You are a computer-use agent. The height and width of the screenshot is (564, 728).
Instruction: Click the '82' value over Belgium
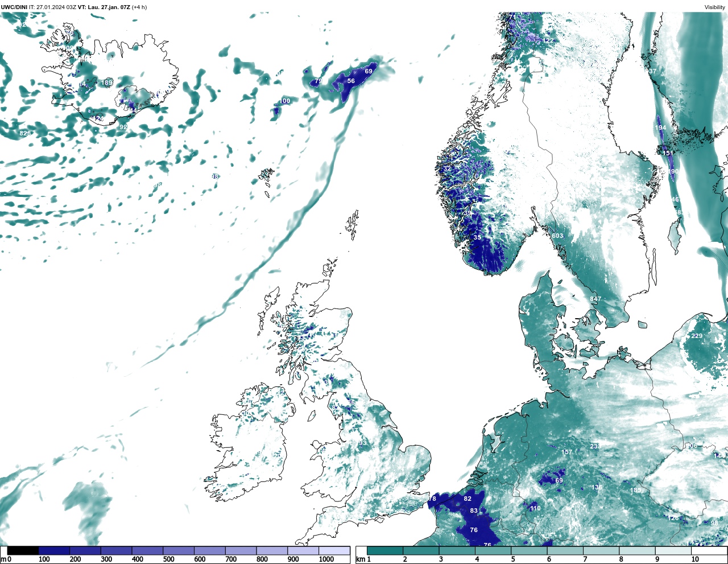(468, 499)
